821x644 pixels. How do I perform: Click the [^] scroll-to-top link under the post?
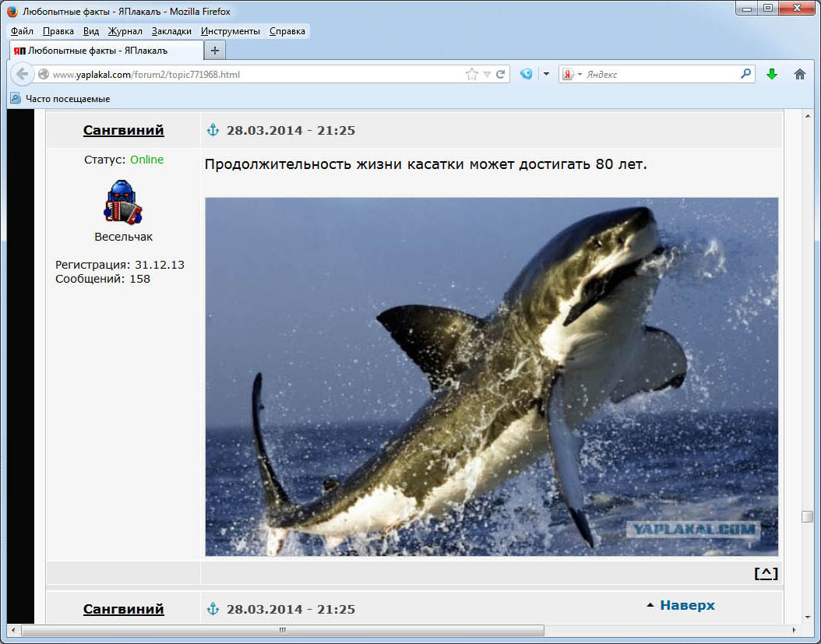(766, 574)
